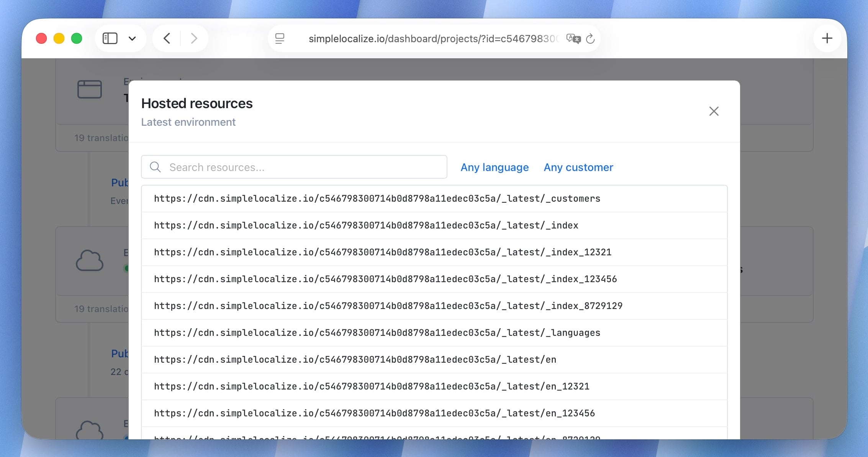Open Safari's sidebar panel
The height and width of the screenshot is (457, 868).
(110, 38)
